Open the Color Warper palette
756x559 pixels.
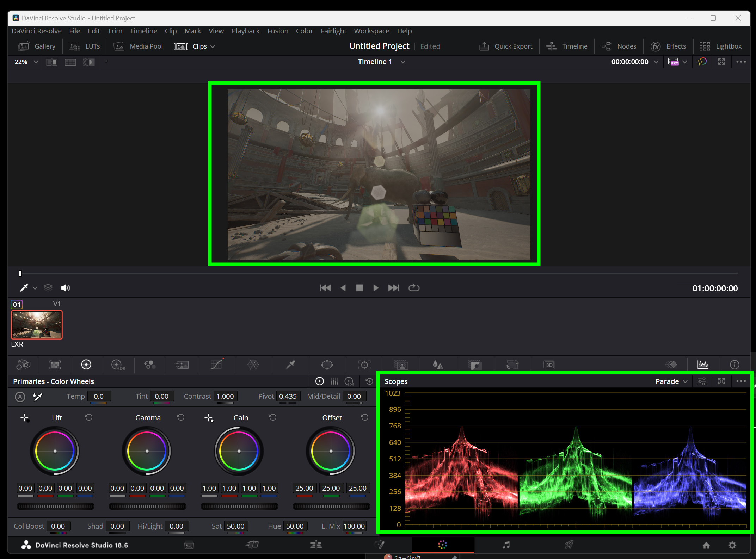(x=253, y=365)
